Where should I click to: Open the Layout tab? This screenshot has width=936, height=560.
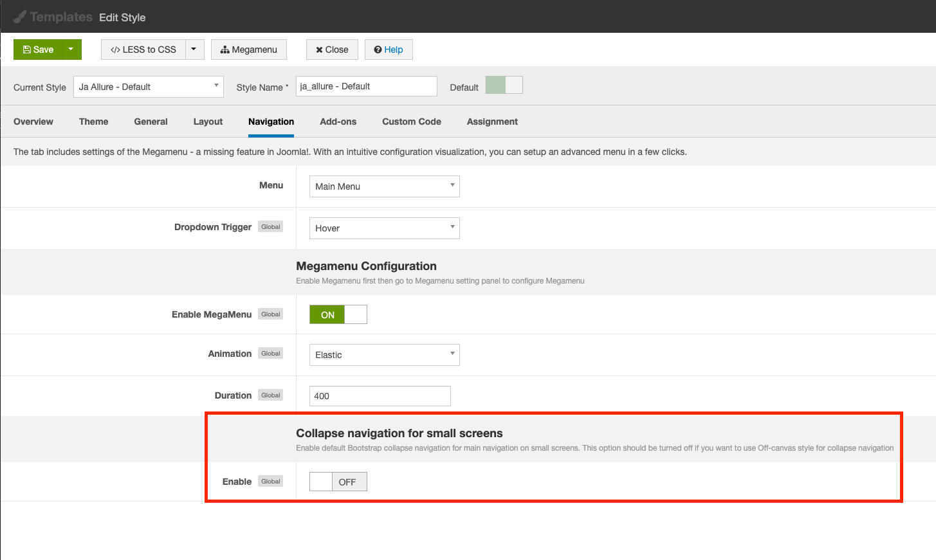(208, 122)
